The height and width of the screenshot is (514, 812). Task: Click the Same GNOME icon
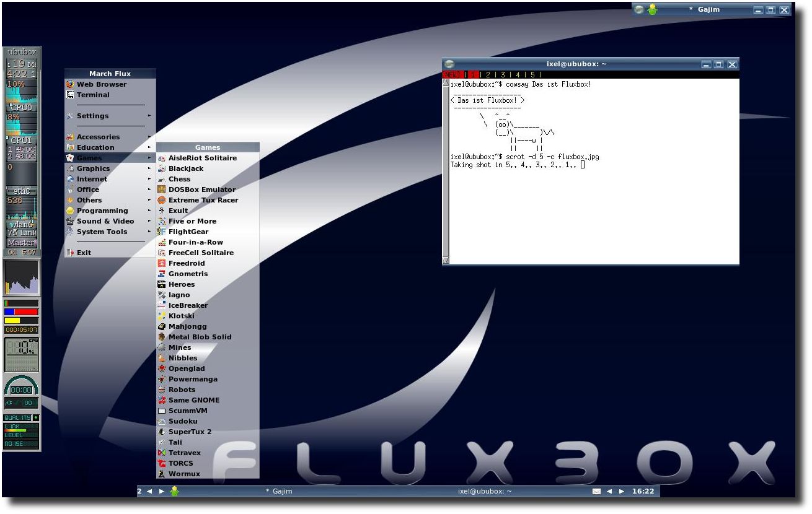[x=162, y=400]
